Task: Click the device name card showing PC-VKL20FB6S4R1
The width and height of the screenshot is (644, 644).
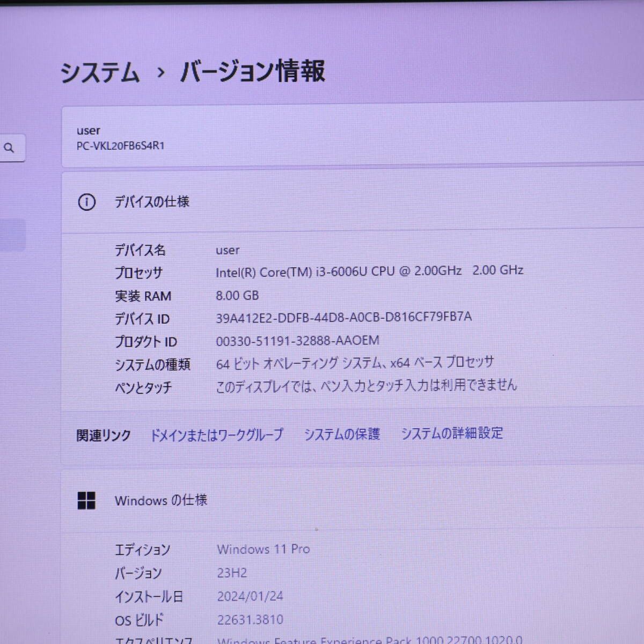Action: [349, 138]
